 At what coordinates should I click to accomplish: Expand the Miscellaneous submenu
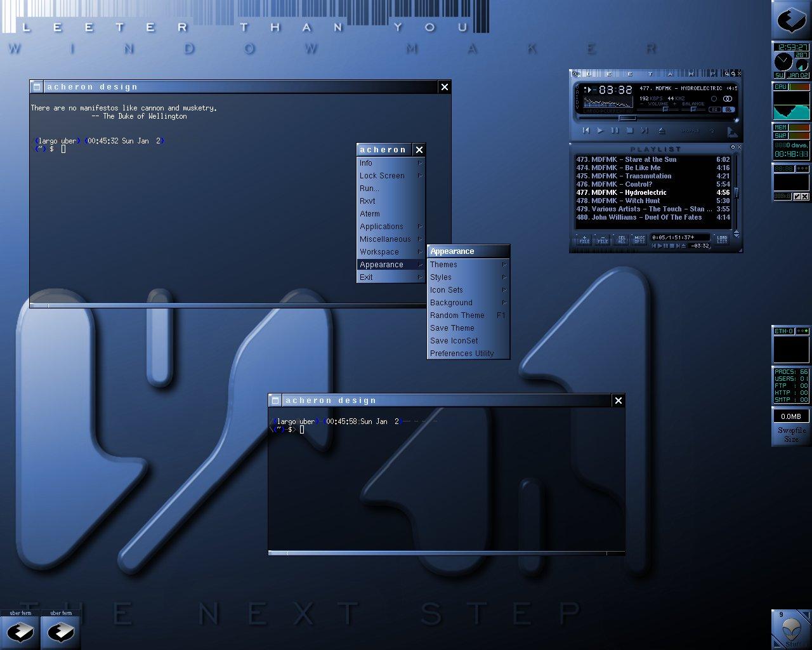pyautogui.click(x=391, y=239)
